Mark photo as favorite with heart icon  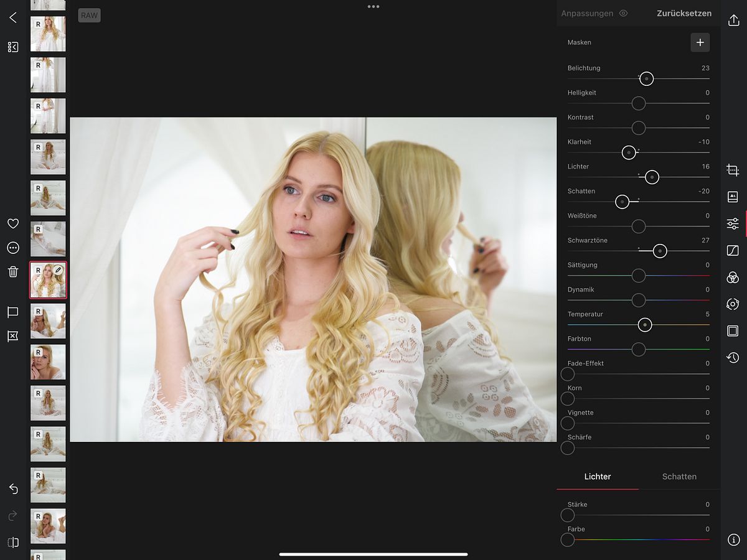[x=13, y=223]
